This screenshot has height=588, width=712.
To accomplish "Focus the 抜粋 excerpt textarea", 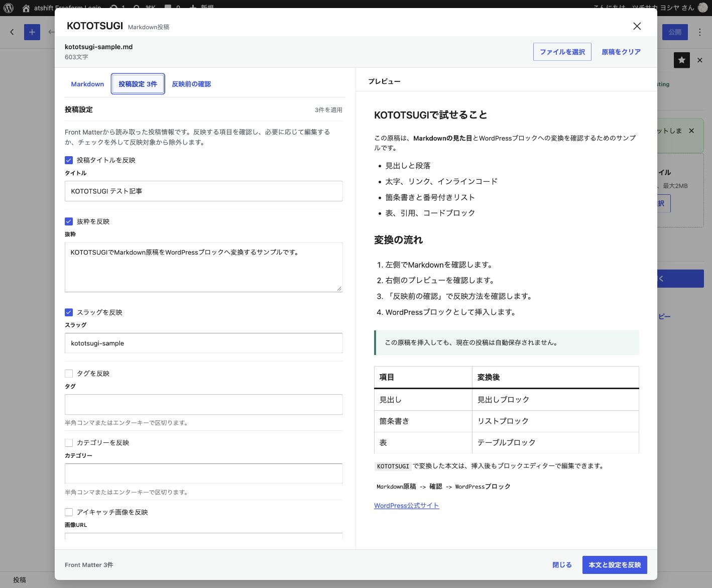I will pyautogui.click(x=204, y=267).
